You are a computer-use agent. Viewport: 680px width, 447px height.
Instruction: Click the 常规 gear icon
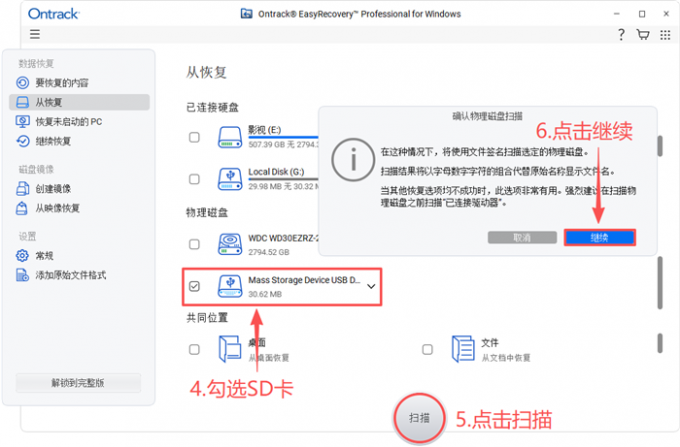23,255
